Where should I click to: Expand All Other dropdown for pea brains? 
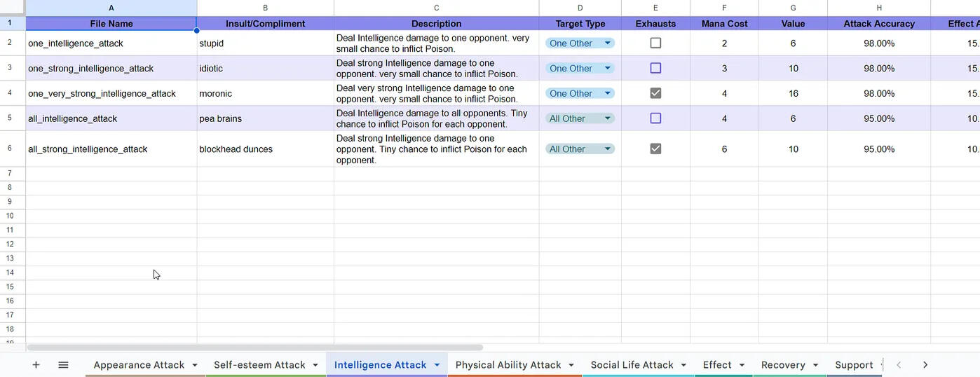point(607,118)
